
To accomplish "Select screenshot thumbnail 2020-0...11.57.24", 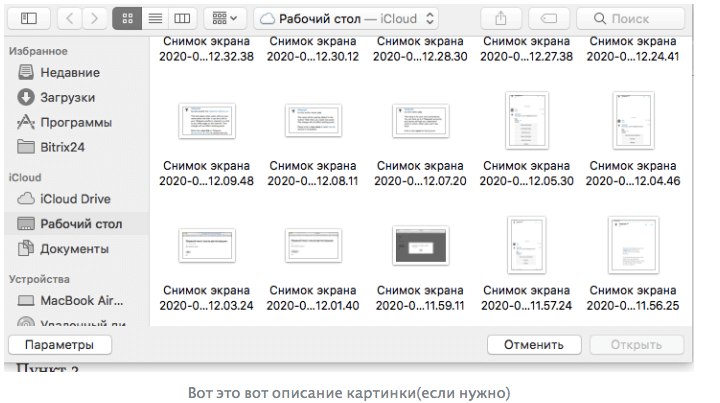I will (x=527, y=245).
